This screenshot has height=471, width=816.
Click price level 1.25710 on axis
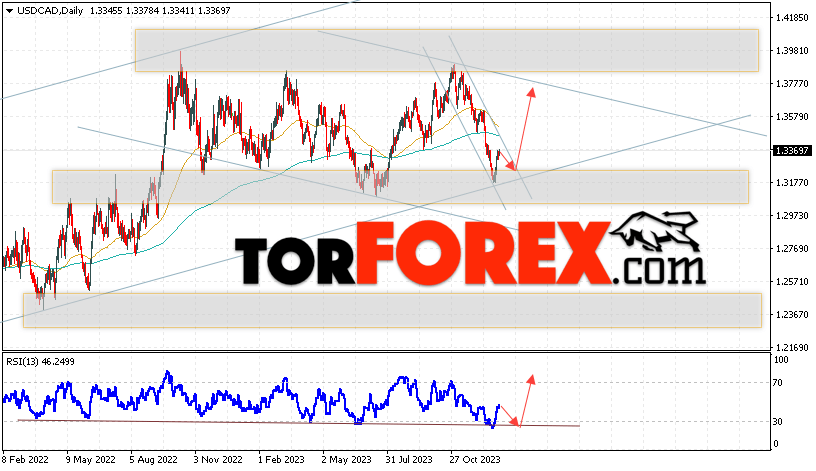tap(792, 282)
